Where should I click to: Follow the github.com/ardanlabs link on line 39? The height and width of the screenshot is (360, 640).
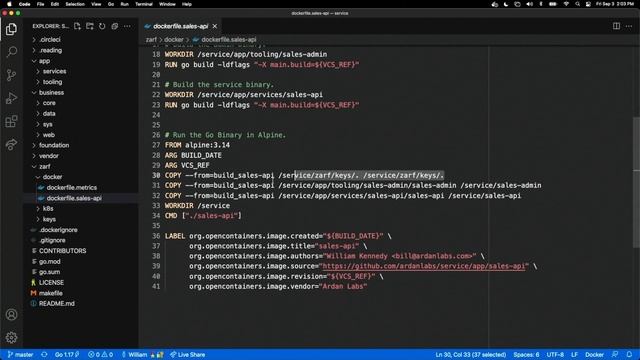coord(423,266)
